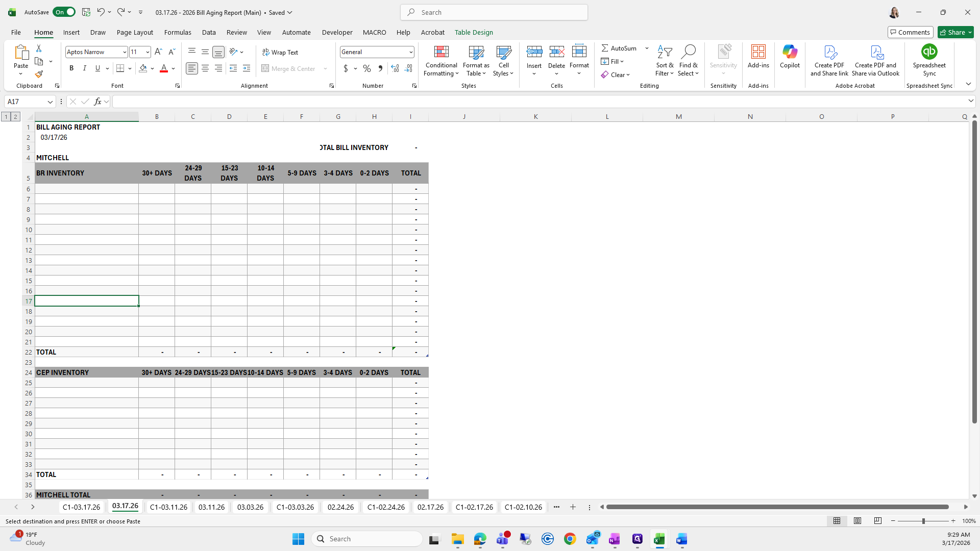Image resolution: width=980 pixels, height=551 pixels.
Task: Toggle Bold formatting
Action: point(71,68)
